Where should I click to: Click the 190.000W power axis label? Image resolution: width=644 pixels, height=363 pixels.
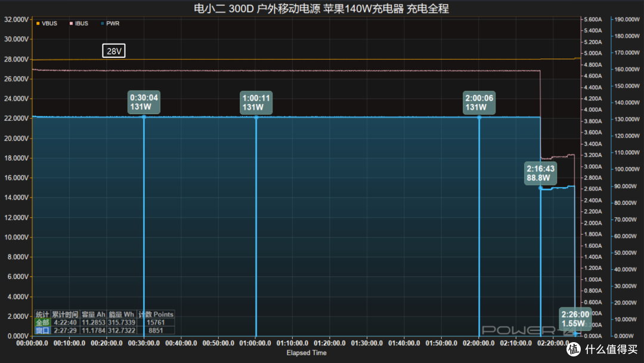(x=627, y=19)
